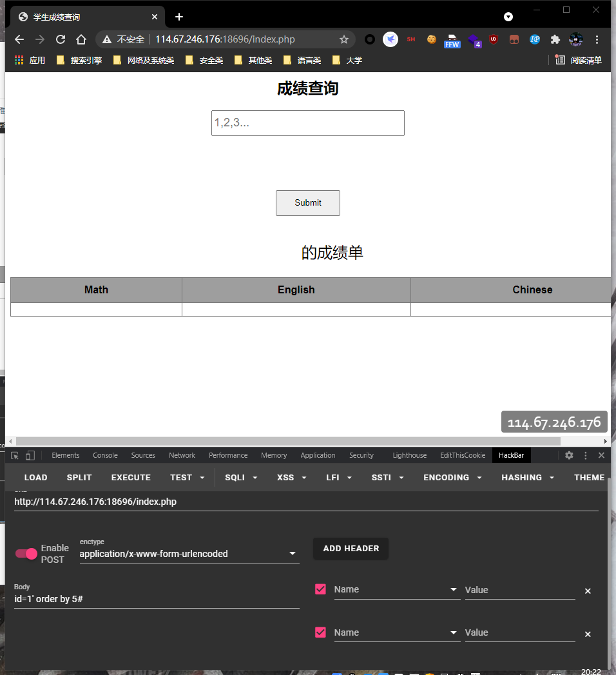Uncheck the first header row checkbox
Screen dimensions: 616x675
tap(320, 589)
